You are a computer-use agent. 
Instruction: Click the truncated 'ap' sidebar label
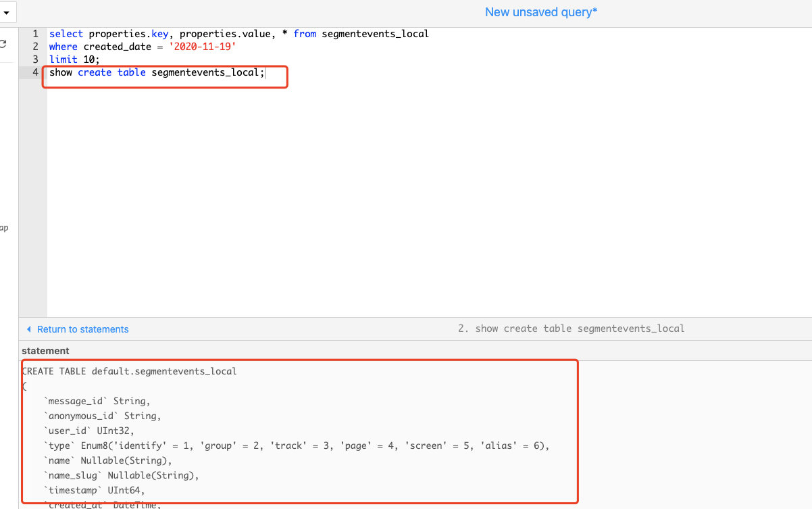click(4, 228)
